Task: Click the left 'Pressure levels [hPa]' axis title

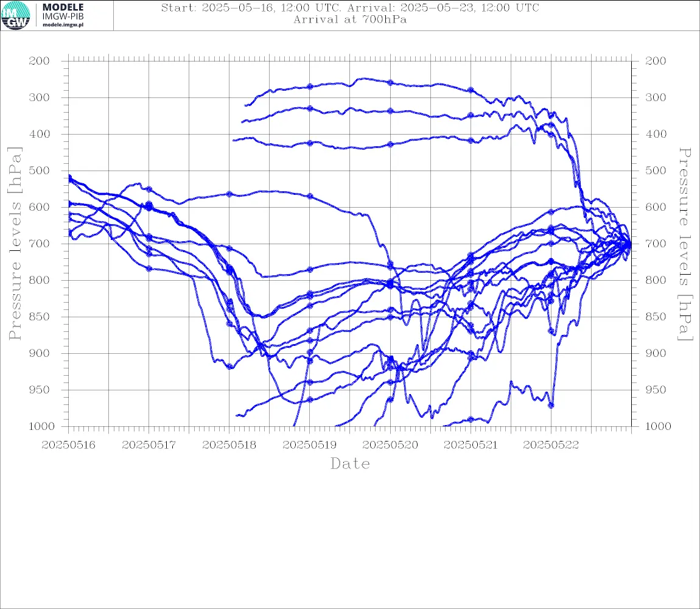Action: point(15,244)
